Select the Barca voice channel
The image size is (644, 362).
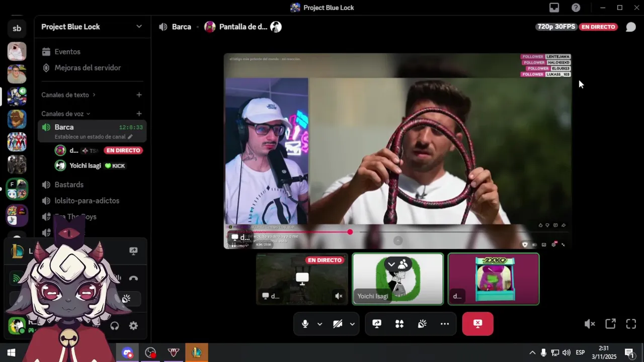pos(92,131)
